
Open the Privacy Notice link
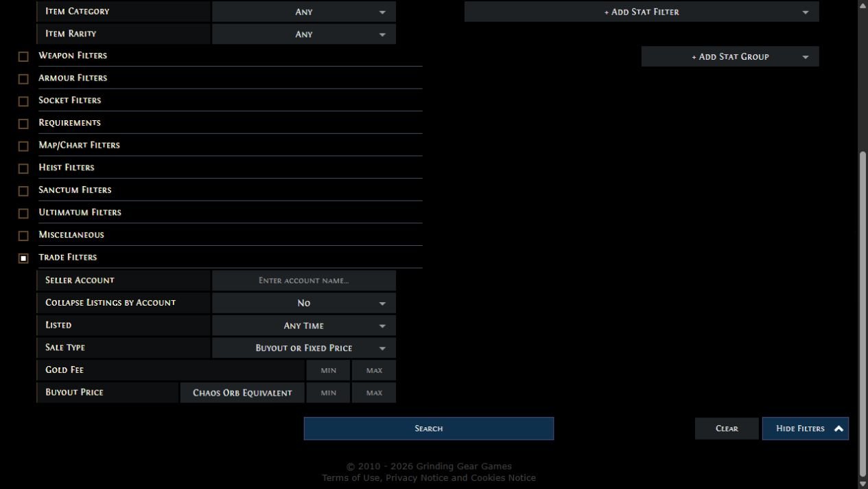[417, 478]
